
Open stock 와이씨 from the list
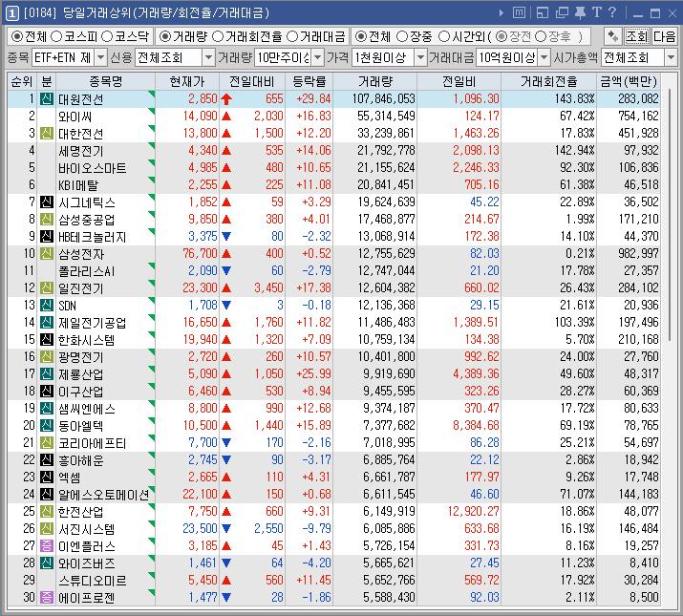[75, 117]
